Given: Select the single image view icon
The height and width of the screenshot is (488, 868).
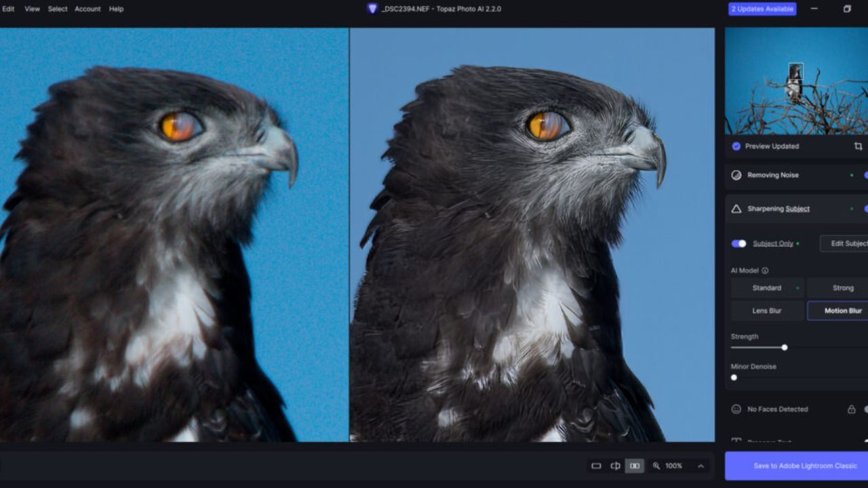Looking at the screenshot, I should (596, 466).
